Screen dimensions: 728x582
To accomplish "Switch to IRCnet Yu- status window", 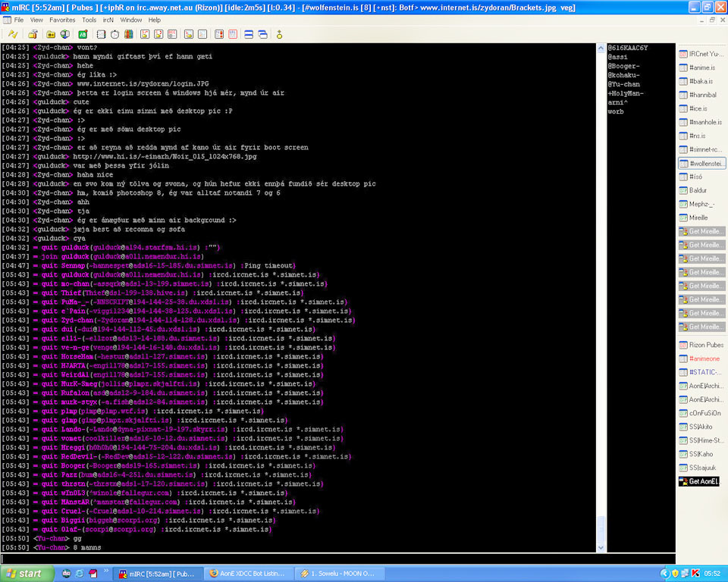I will pyautogui.click(x=701, y=54).
